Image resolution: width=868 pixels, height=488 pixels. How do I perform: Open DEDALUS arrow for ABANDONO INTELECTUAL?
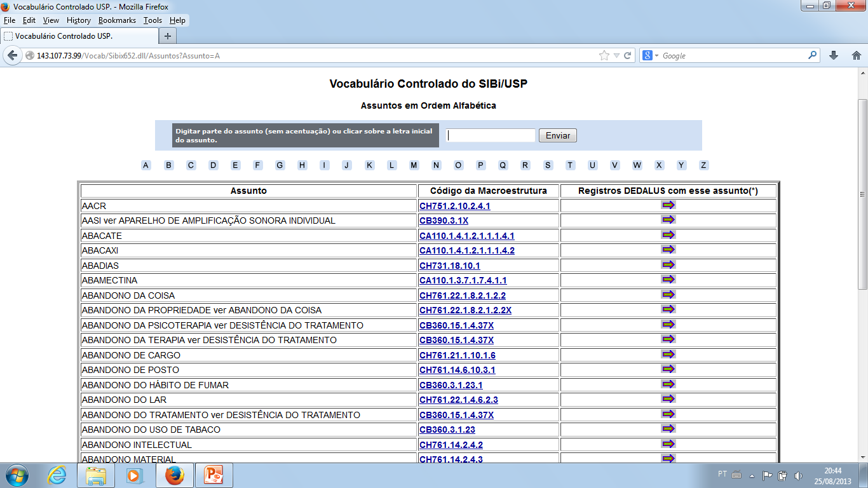pos(668,444)
